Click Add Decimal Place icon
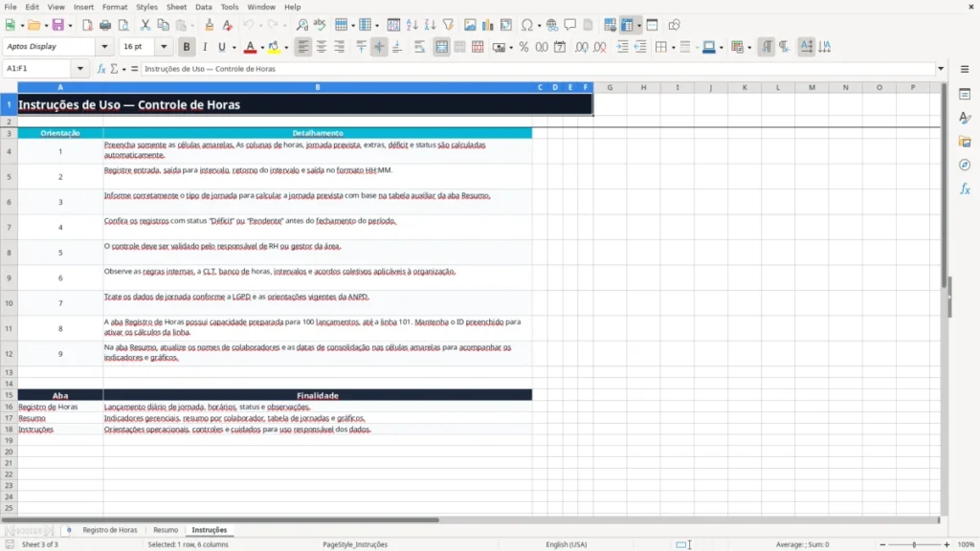 click(582, 47)
